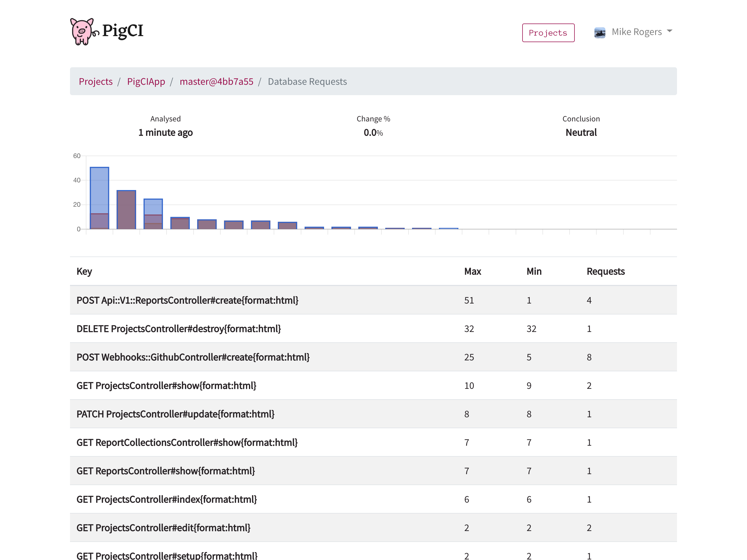Viewport: 747px width, 560px height.
Task: Select POST Webhooks::GithubController#create row
Action: [x=193, y=357]
